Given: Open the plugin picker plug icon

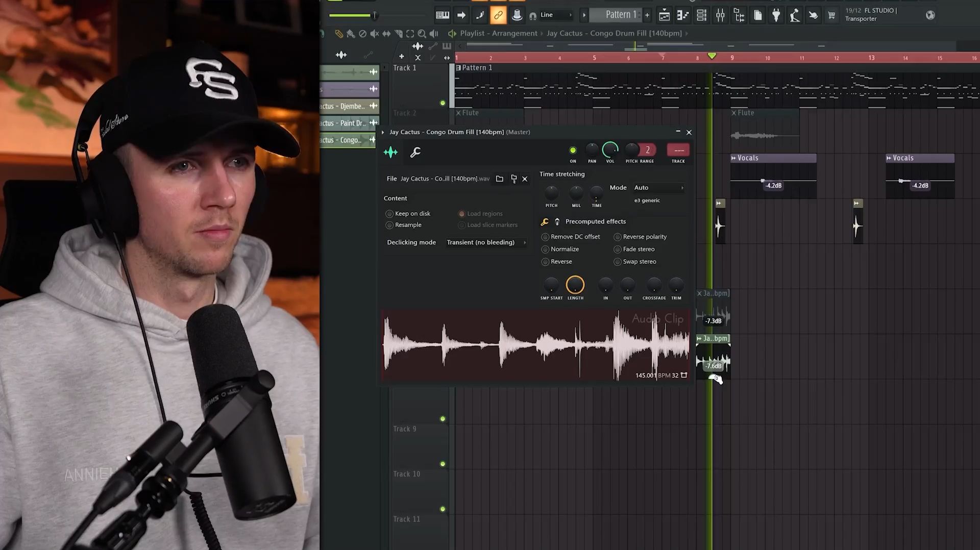Looking at the screenshot, I should [776, 15].
